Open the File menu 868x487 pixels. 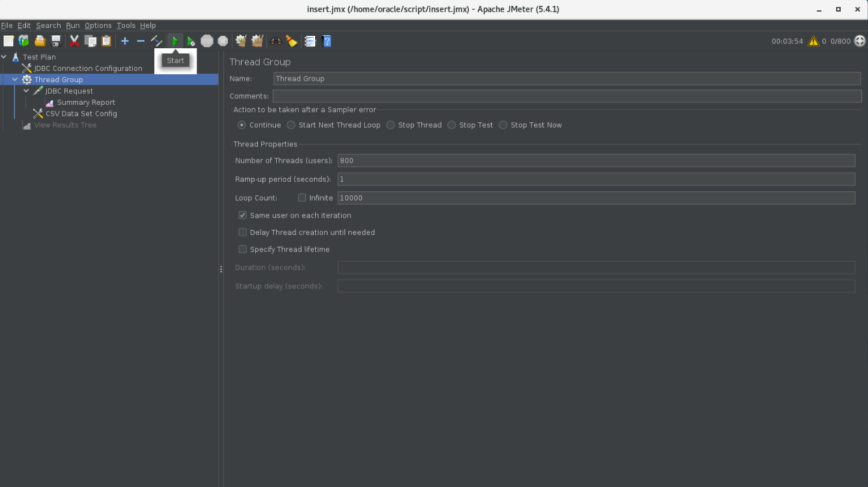click(x=7, y=25)
